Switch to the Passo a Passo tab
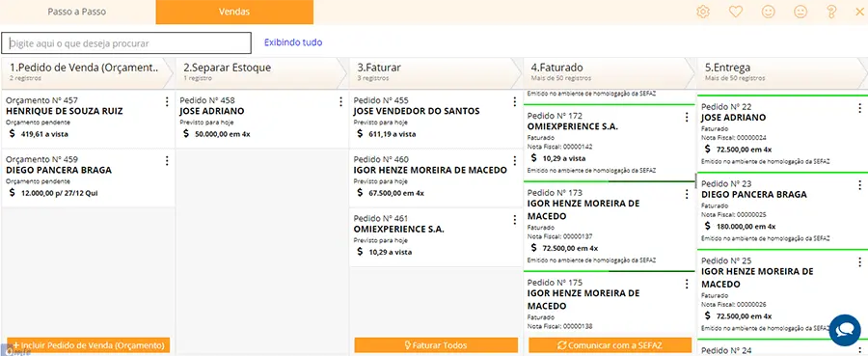 [77, 12]
